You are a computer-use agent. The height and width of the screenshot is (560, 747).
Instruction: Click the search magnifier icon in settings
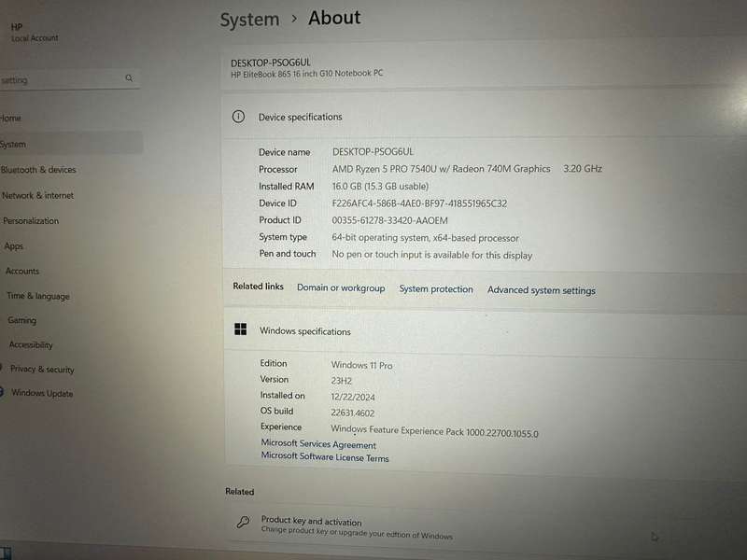pos(129,78)
